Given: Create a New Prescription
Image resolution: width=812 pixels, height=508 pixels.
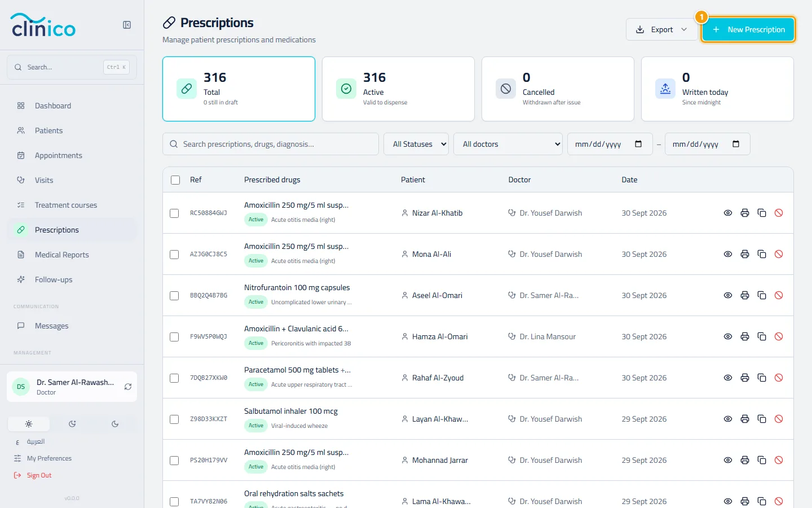Looking at the screenshot, I should 748,29.
